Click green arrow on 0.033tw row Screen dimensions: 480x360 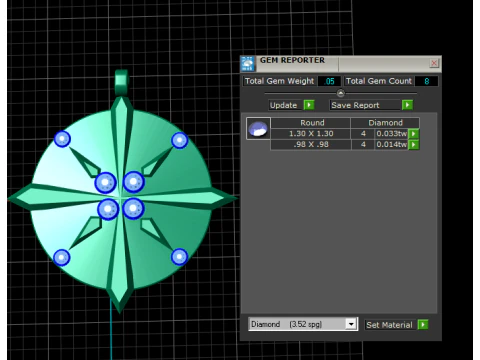(x=414, y=134)
